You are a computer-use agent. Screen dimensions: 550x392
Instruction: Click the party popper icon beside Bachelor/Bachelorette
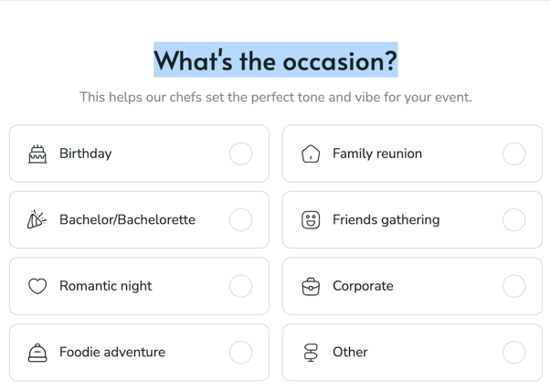37,220
